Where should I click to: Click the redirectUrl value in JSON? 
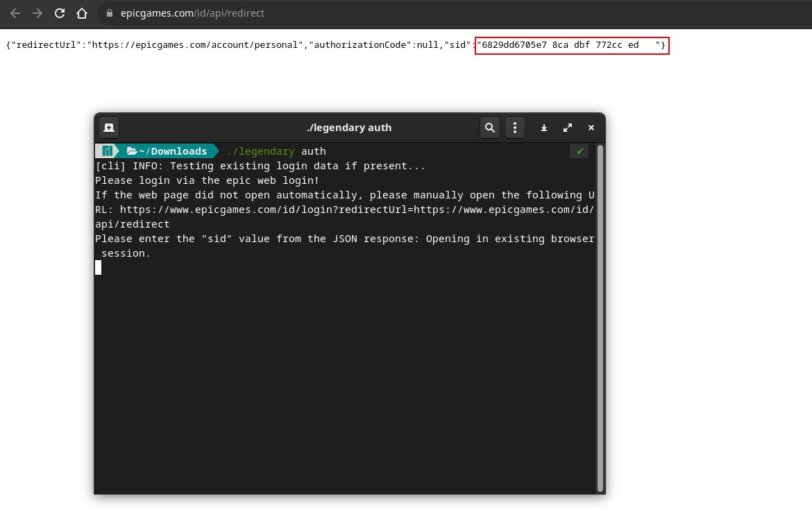pyautogui.click(x=195, y=45)
